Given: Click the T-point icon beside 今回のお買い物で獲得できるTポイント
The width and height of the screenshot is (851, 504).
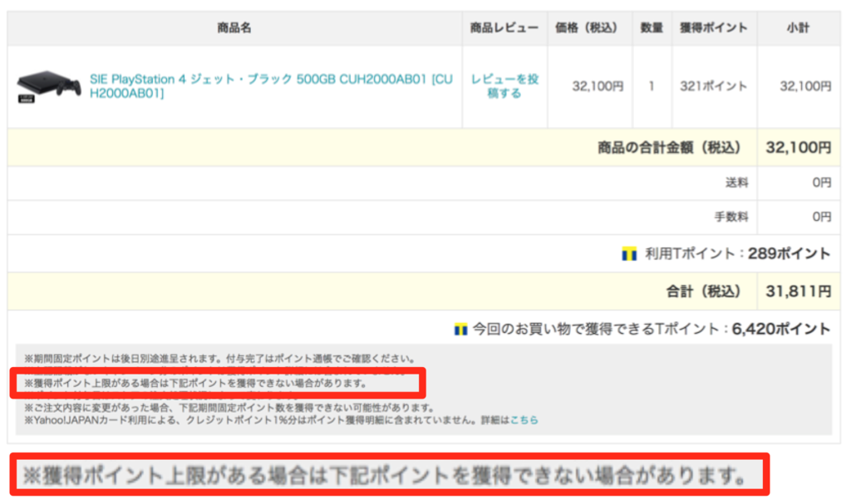Looking at the screenshot, I should [460, 330].
